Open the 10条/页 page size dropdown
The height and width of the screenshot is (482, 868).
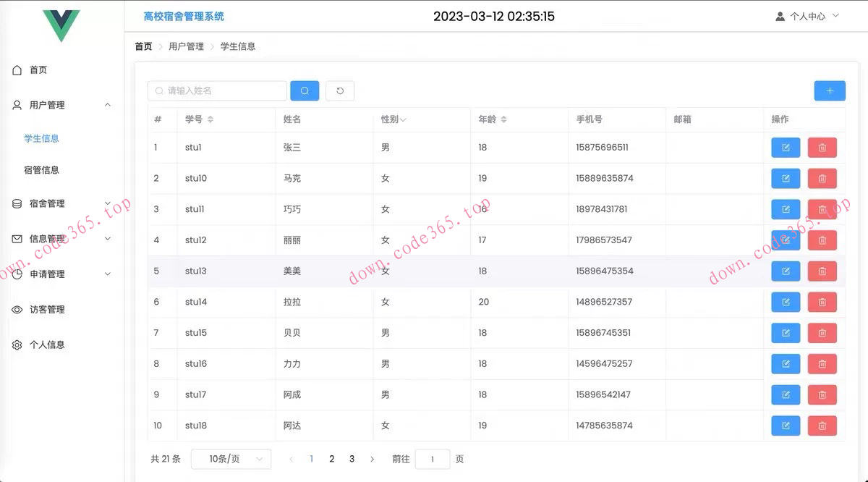pyautogui.click(x=231, y=459)
